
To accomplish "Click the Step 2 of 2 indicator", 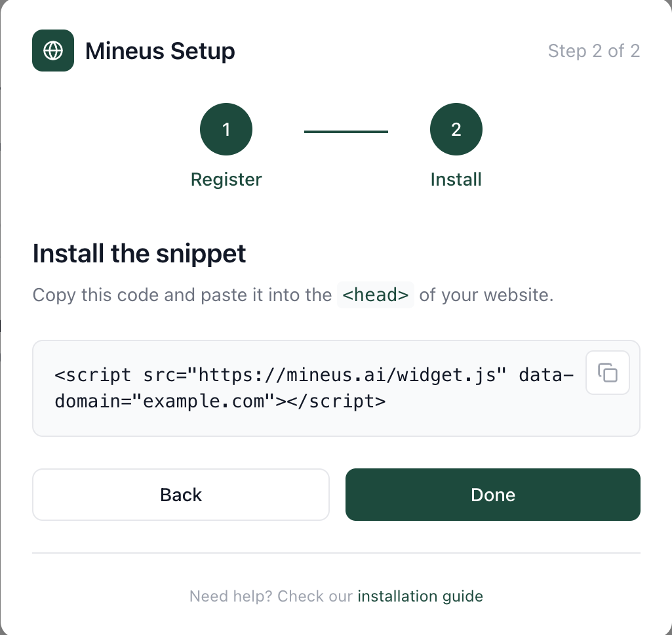I will pyautogui.click(x=594, y=51).
